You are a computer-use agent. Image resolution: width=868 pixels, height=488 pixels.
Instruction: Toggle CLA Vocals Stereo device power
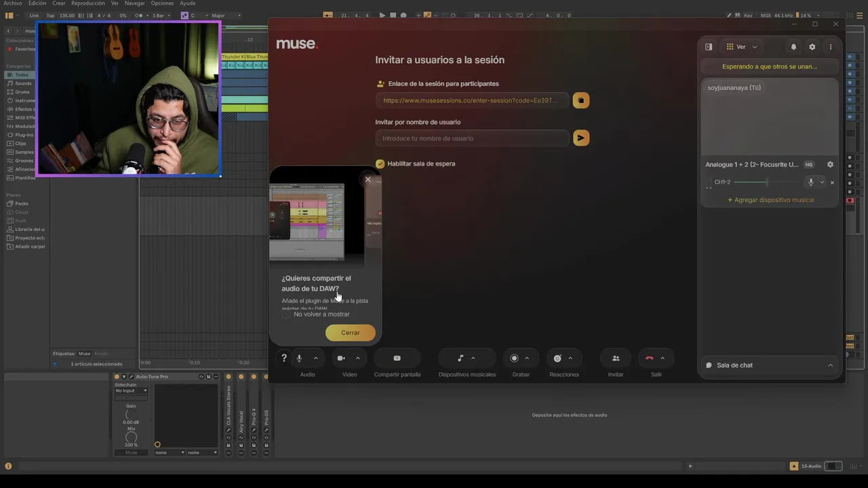(229, 377)
